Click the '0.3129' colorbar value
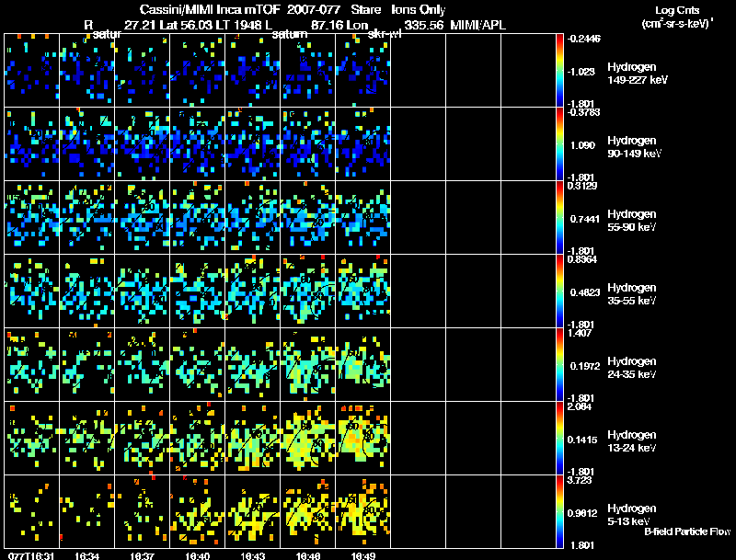This screenshot has height=560, width=736. 583,186
